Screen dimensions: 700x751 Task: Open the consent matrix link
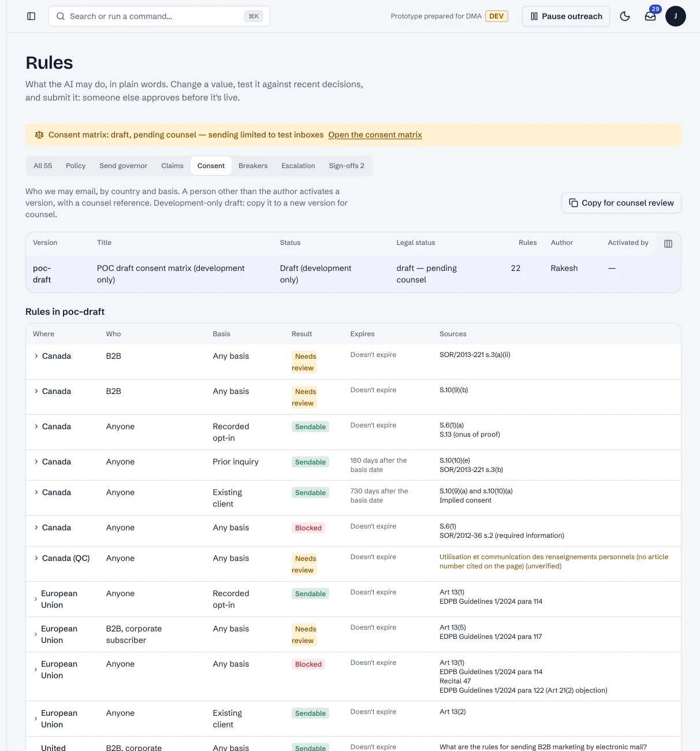pyautogui.click(x=375, y=135)
